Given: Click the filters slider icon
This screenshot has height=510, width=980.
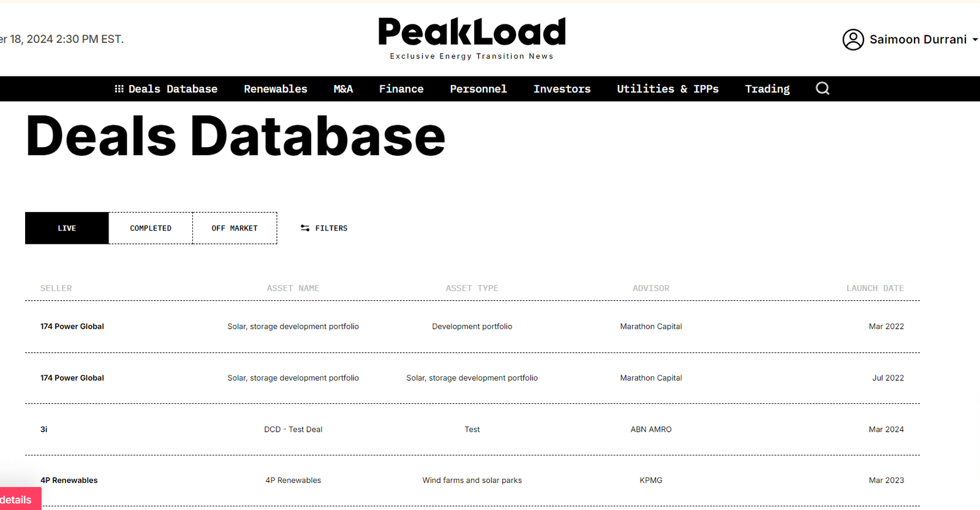Looking at the screenshot, I should 305,228.
